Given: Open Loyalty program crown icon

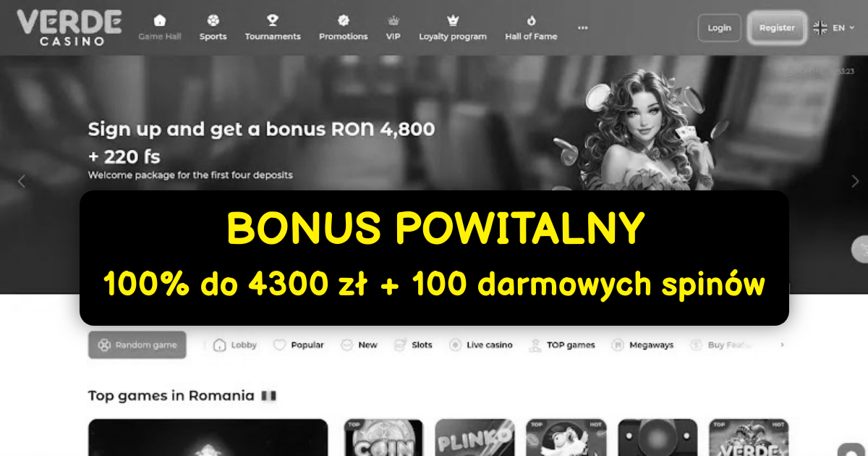Looking at the screenshot, I should point(453,20).
